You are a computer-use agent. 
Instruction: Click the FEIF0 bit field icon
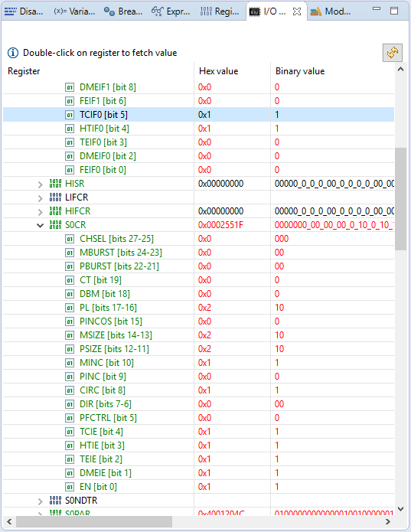pos(70,170)
